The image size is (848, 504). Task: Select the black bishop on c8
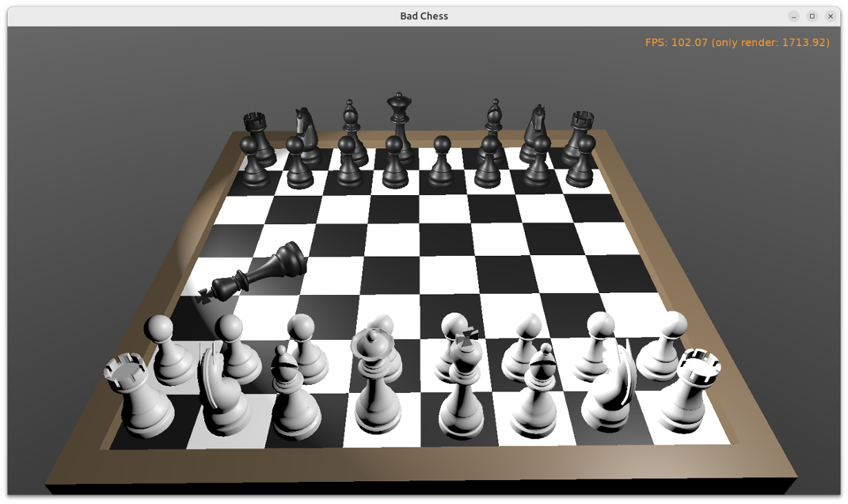353,132
